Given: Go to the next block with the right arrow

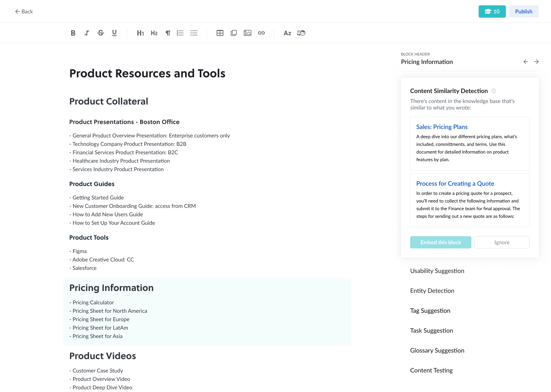Looking at the screenshot, I should pos(536,62).
